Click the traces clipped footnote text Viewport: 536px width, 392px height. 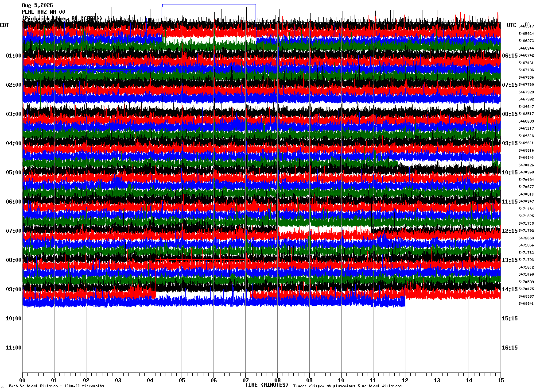[x=347, y=386]
